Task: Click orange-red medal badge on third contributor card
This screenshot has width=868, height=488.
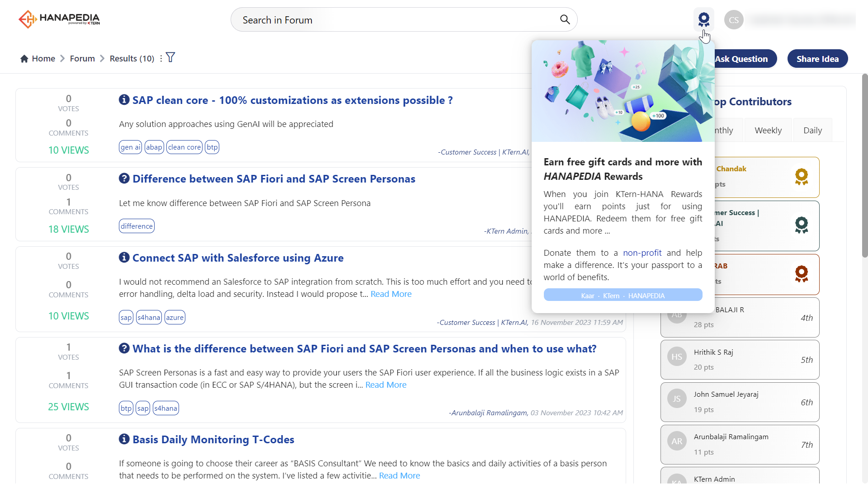Action: click(x=801, y=274)
